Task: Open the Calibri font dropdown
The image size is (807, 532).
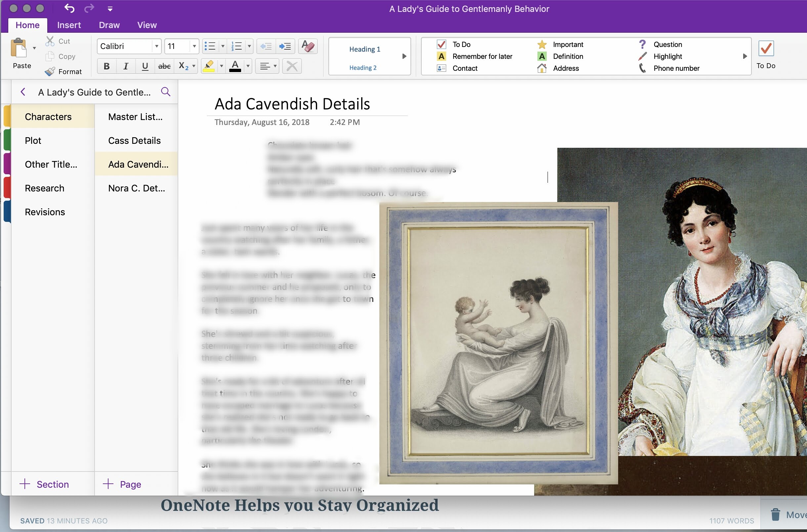Action: [156, 46]
